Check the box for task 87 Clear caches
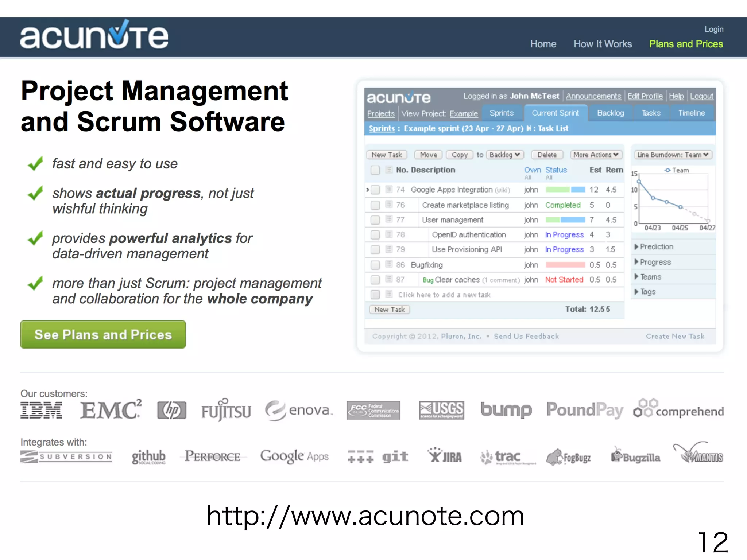Viewport: 747px width, 560px height. [x=375, y=280]
